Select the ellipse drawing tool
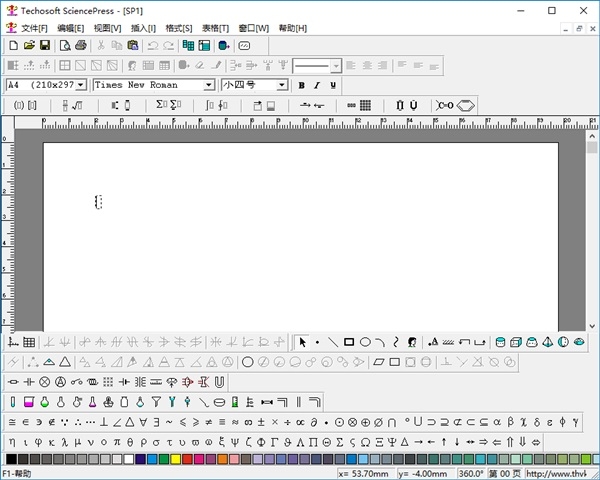Screen dimensions: 600x480 click(365, 342)
